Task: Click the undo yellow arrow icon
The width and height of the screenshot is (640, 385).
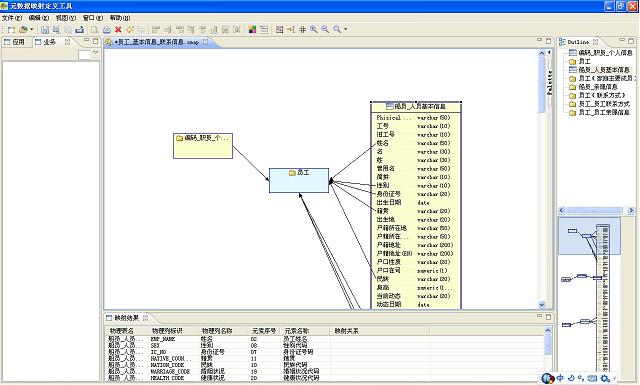Action: (x=129, y=29)
